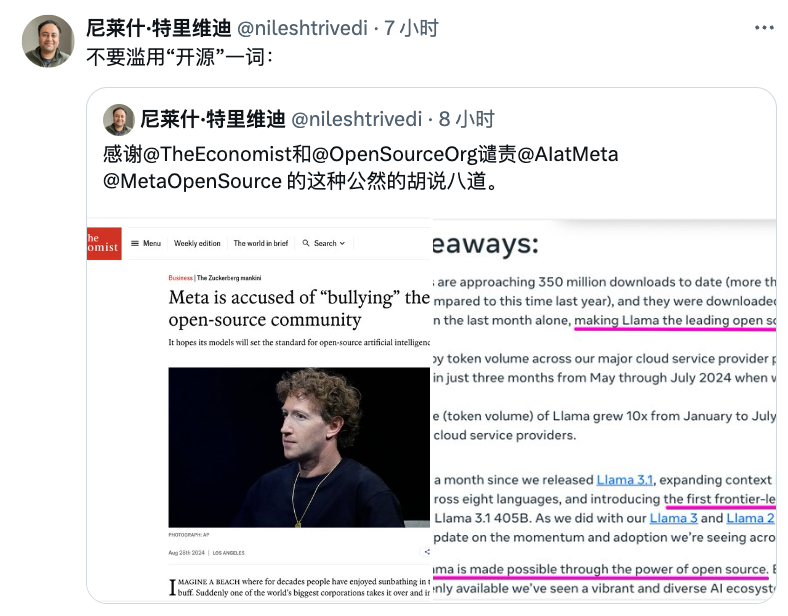Click the main tweet author profile avatar
Screen dimensions: 788x616
[x=48, y=41]
